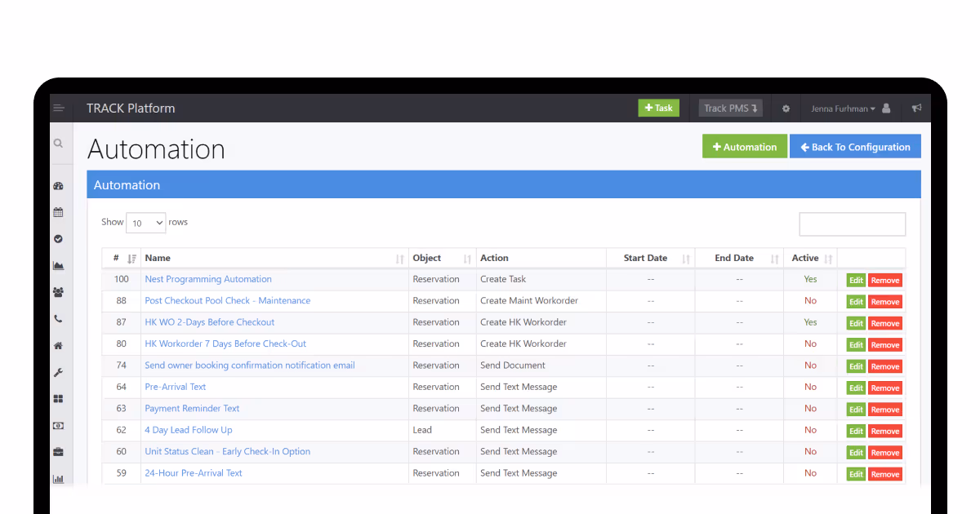
Task: Expand the Jenna Furhman user menu
Action: 843,109
